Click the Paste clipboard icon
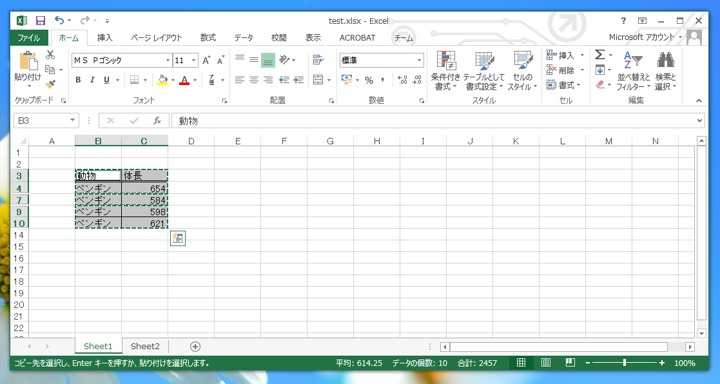This screenshot has height=384, width=720. (28, 61)
